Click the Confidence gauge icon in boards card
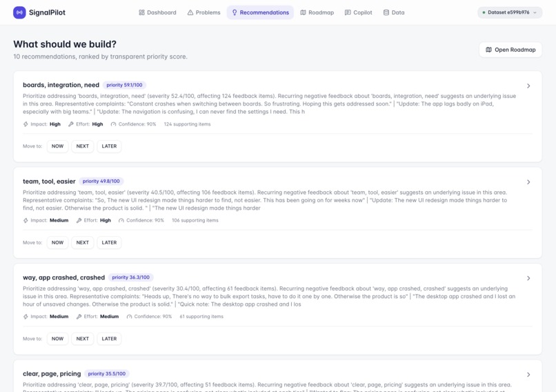Image resolution: width=556 pixels, height=392 pixels. pos(113,124)
